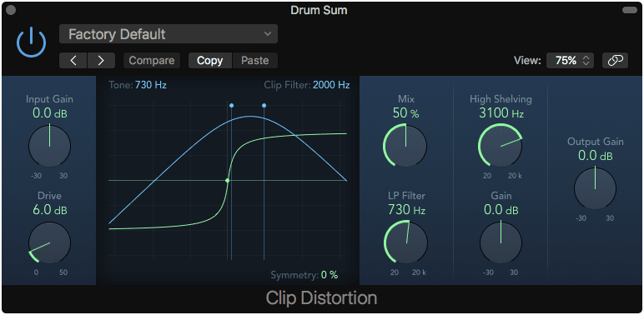644x315 pixels.
Task: Click the Clip Filter handle in the graph
Action: point(264,105)
